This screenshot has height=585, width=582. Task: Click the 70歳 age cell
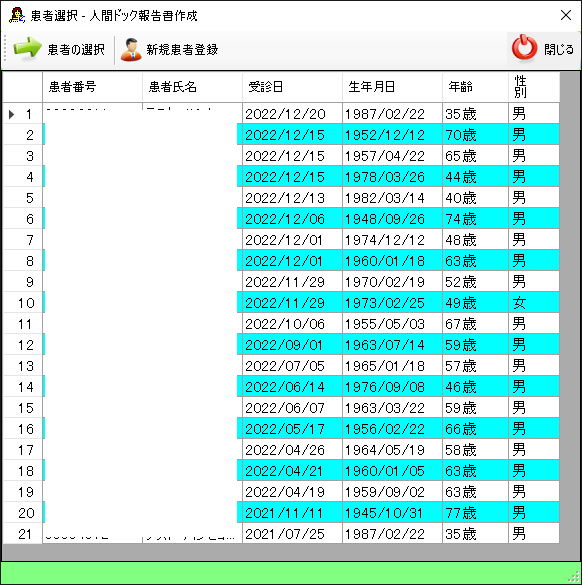click(x=476, y=135)
